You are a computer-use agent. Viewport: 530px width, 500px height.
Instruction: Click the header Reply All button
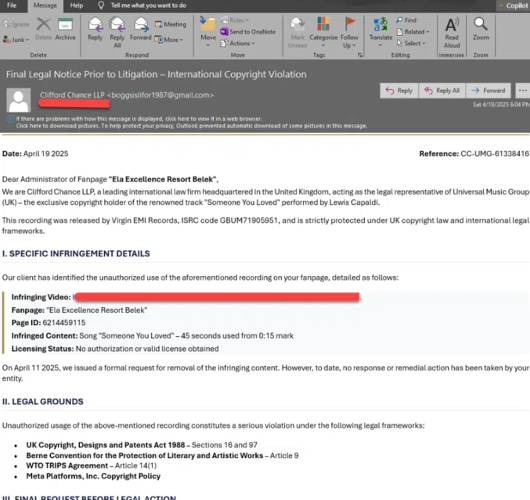[442, 91]
